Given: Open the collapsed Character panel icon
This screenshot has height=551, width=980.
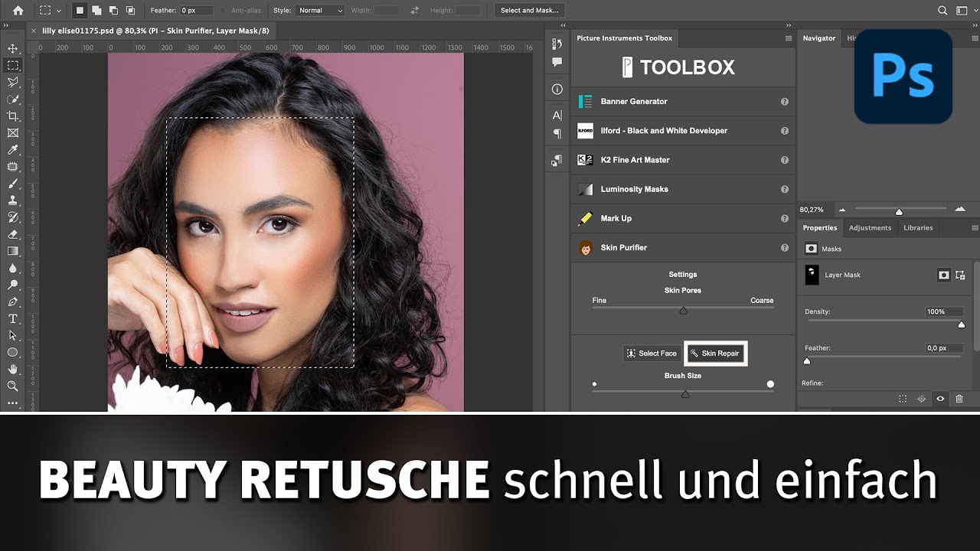Looking at the screenshot, I should click(557, 116).
